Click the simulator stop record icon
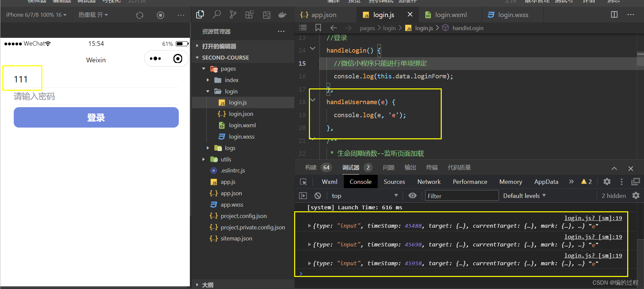Viewport: 644px width, 289px height. [161, 15]
